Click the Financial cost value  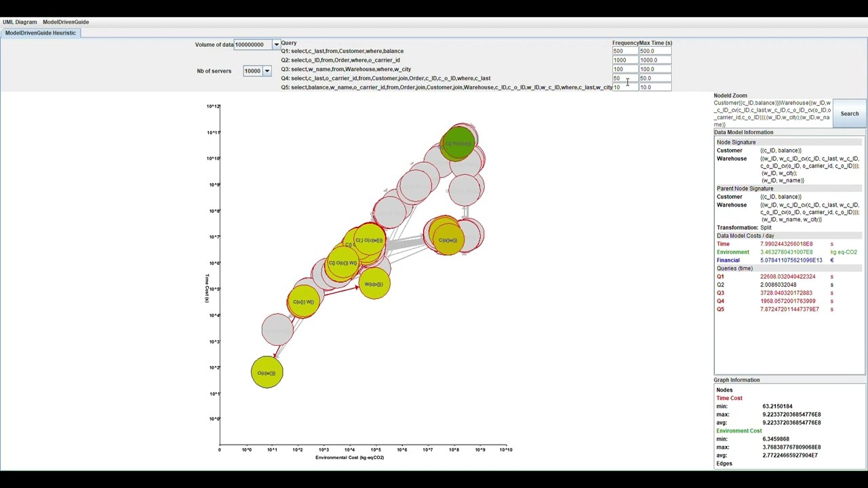[791, 260]
